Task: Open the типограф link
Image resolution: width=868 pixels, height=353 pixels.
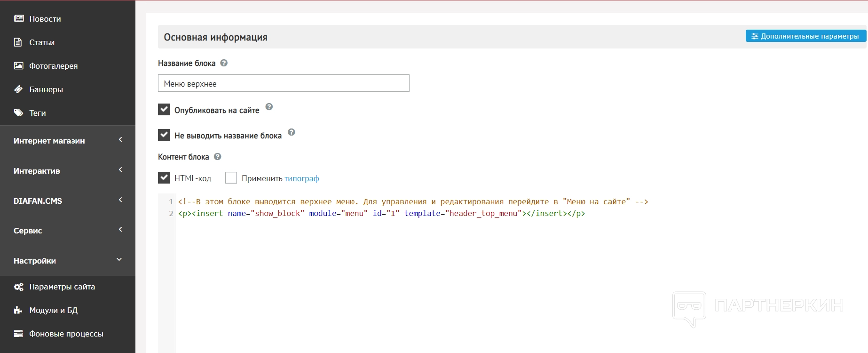Action: [301, 178]
